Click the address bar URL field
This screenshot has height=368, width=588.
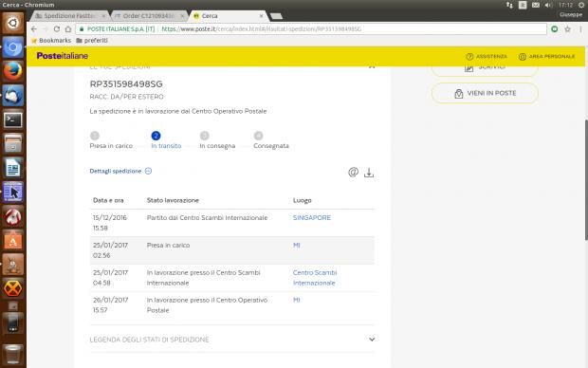point(311,28)
